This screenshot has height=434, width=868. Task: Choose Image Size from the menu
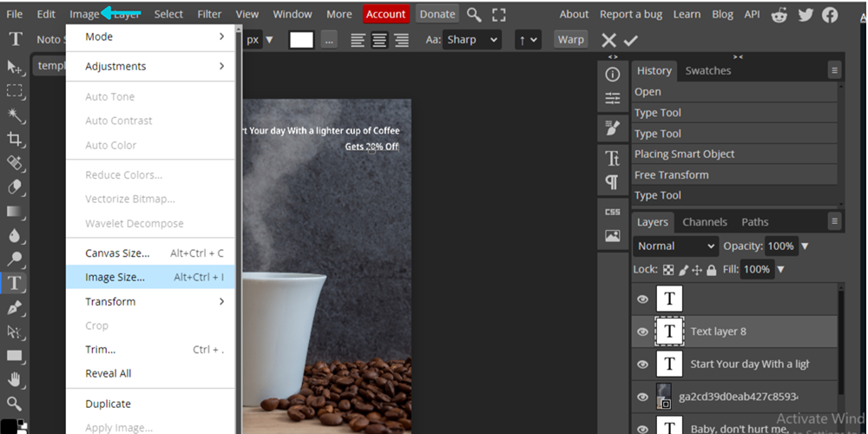[x=150, y=278]
